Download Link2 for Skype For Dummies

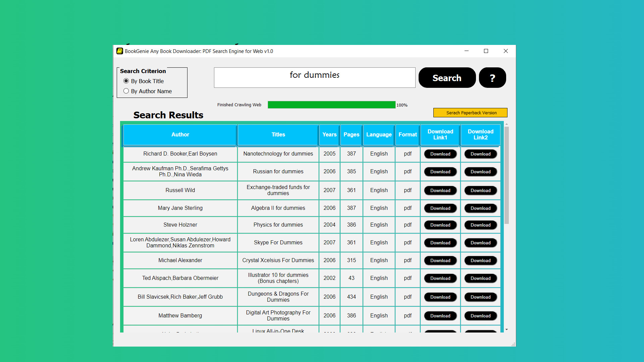click(480, 243)
